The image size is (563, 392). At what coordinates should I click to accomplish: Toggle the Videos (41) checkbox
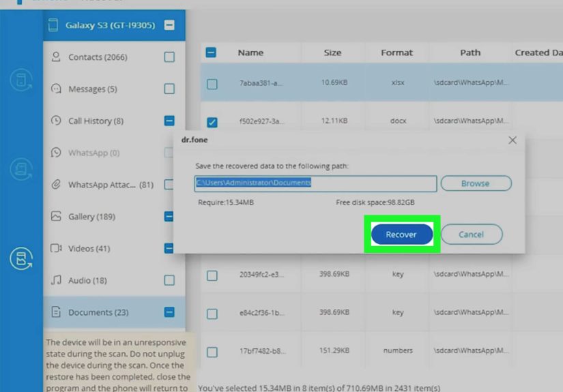click(169, 248)
